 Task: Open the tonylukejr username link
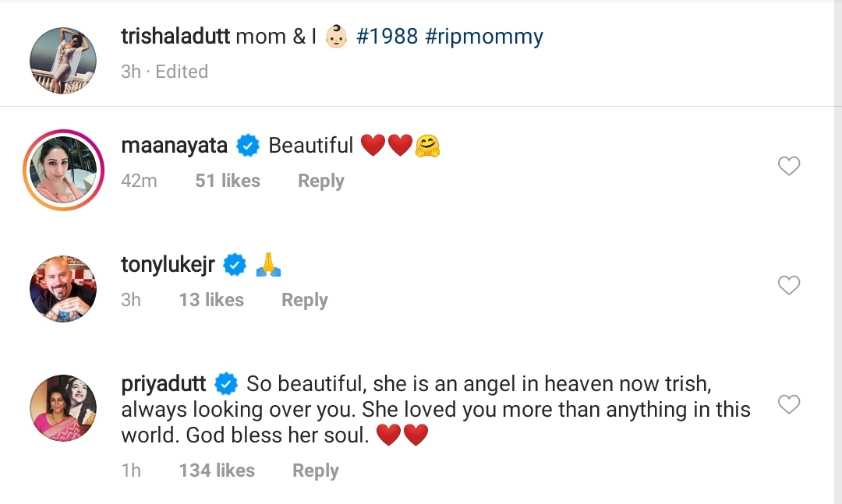point(168,265)
